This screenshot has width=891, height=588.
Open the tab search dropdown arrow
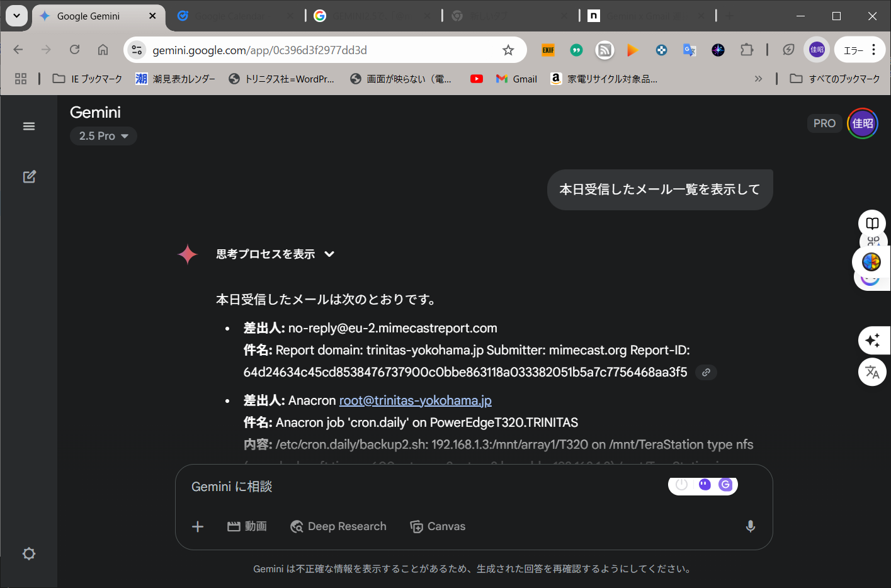[x=16, y=16]
